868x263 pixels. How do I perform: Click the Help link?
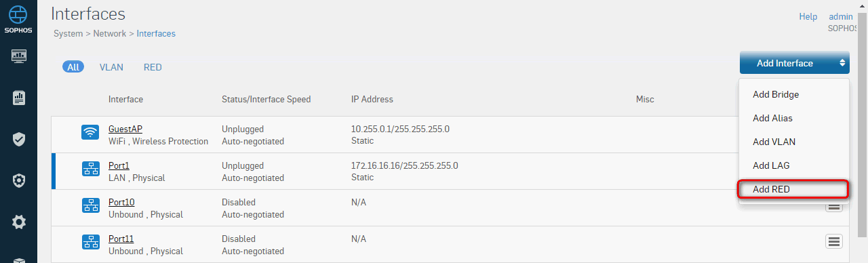(808, 16)
